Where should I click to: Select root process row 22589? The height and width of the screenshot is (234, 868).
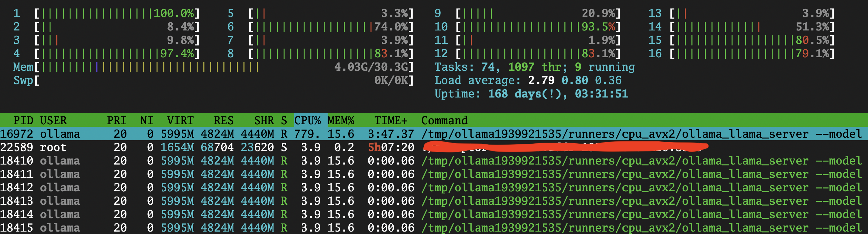click(x=434, y=147)
